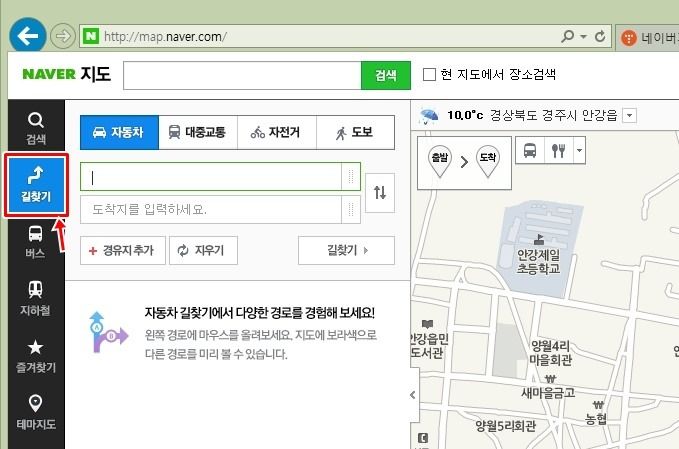Viewport: 679px width, 449px height.
Task: Click the departure point input field
Action: 211,177
